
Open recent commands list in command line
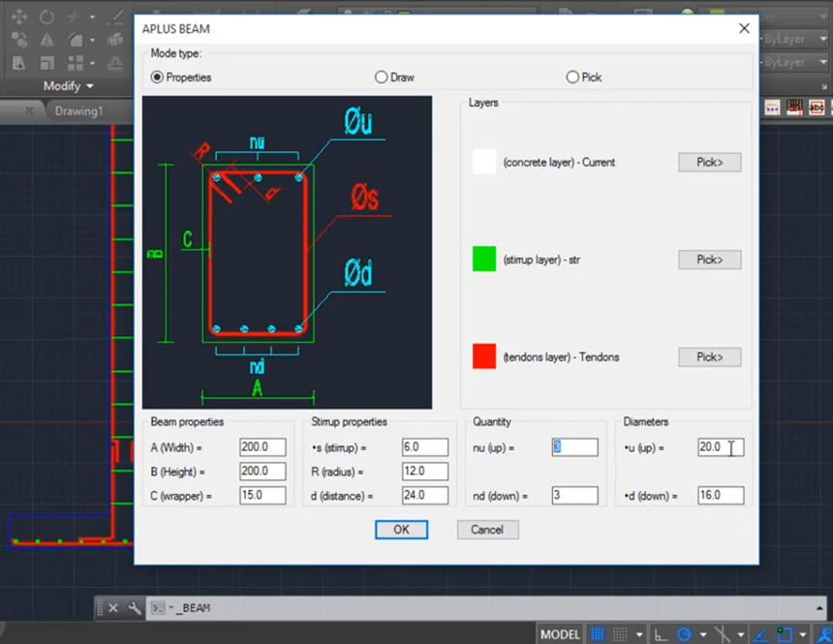[x=162, y=607]
